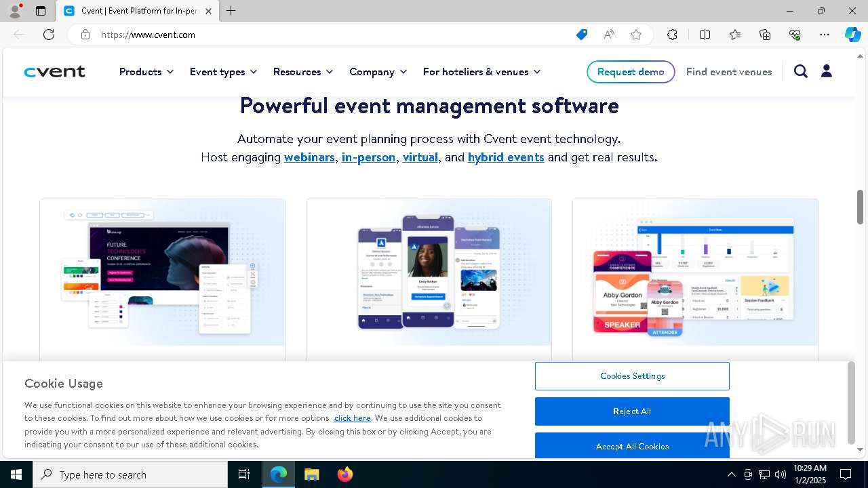Image resolution: width=868 pixels, height=488 pixels.
Task: Open the shopping price tag icon in the address bar
Action: (582, 35)
